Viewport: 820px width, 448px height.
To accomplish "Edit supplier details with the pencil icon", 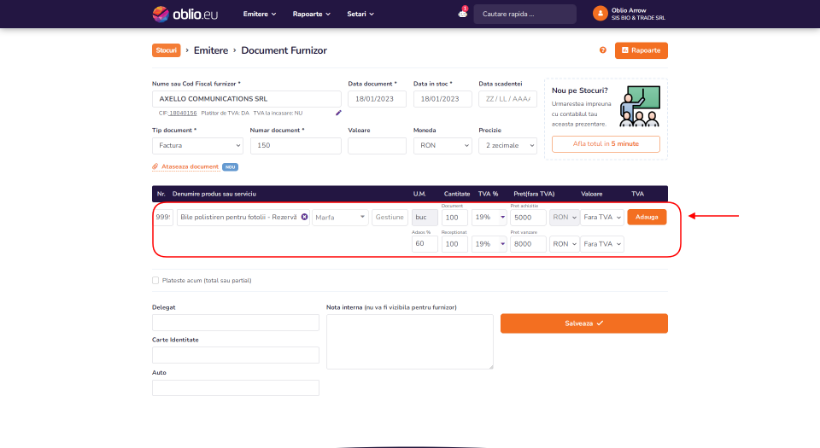I will pyautogui.click(x=338, y=113).
